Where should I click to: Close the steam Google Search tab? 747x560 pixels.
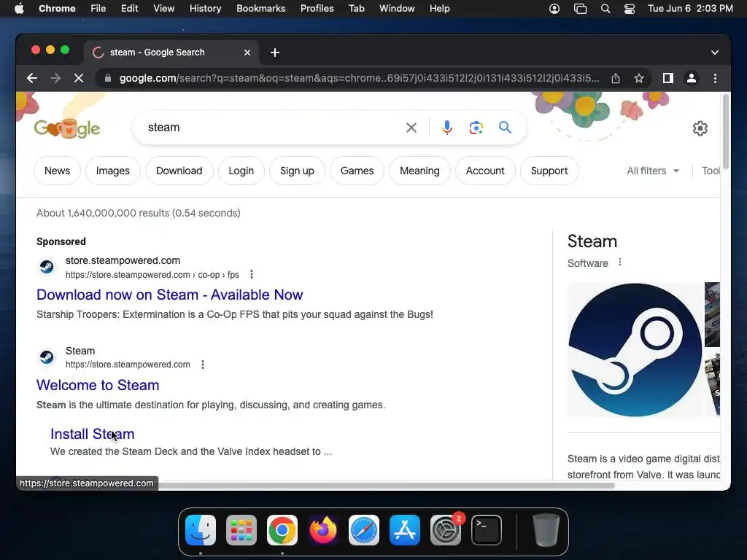point(247,52)
